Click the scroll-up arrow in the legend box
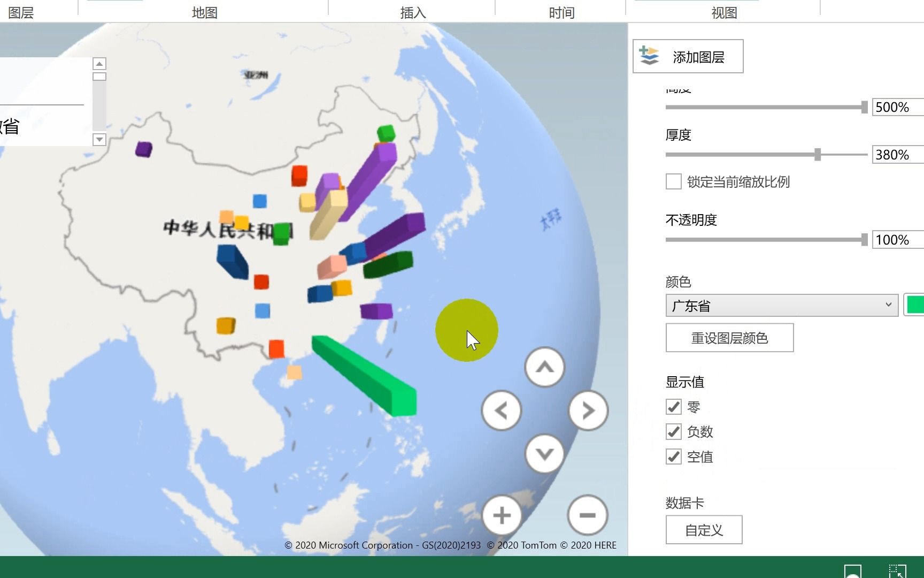 point(99,64)
